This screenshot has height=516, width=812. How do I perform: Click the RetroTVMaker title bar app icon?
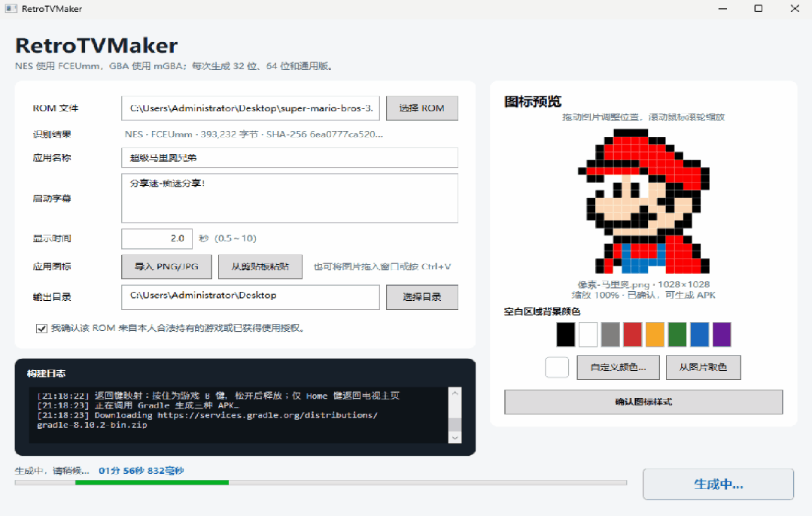(11, 9)
